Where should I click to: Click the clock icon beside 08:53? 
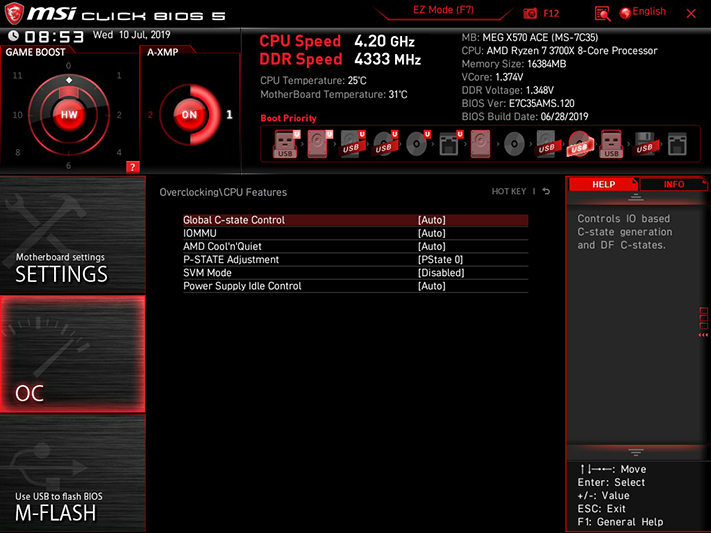pos(13,36)
